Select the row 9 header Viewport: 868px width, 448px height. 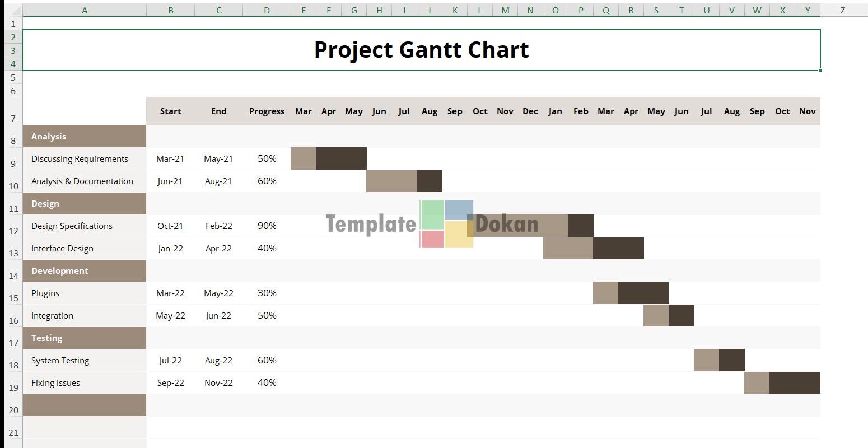(x=13, y=163)
